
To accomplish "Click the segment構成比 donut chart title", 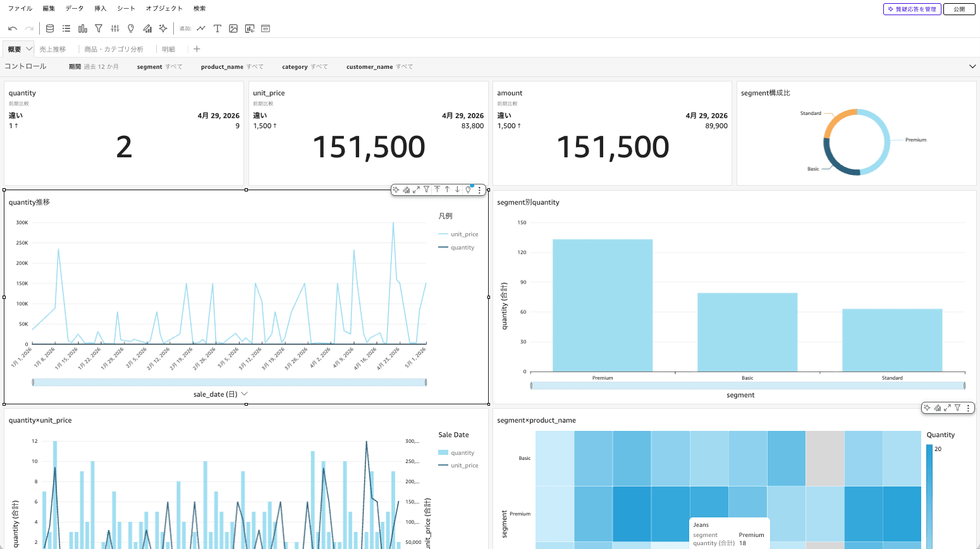I will click(766, 93).
